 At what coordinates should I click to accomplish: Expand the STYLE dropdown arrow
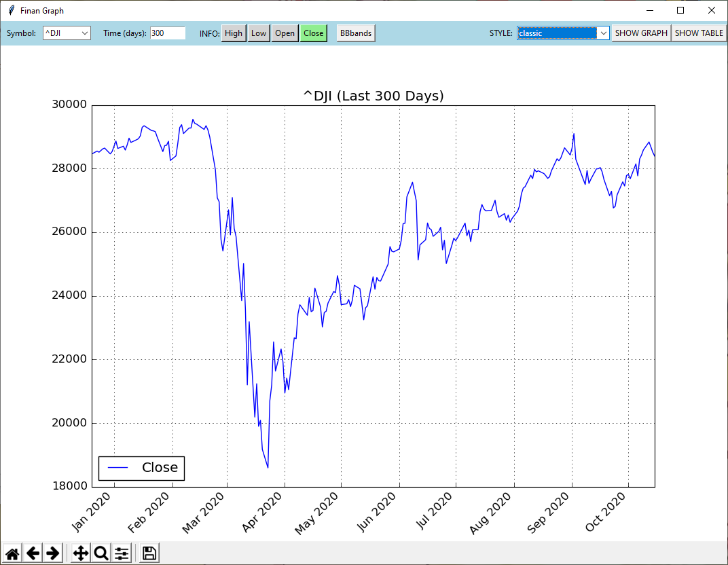click(x=603, y=33)
